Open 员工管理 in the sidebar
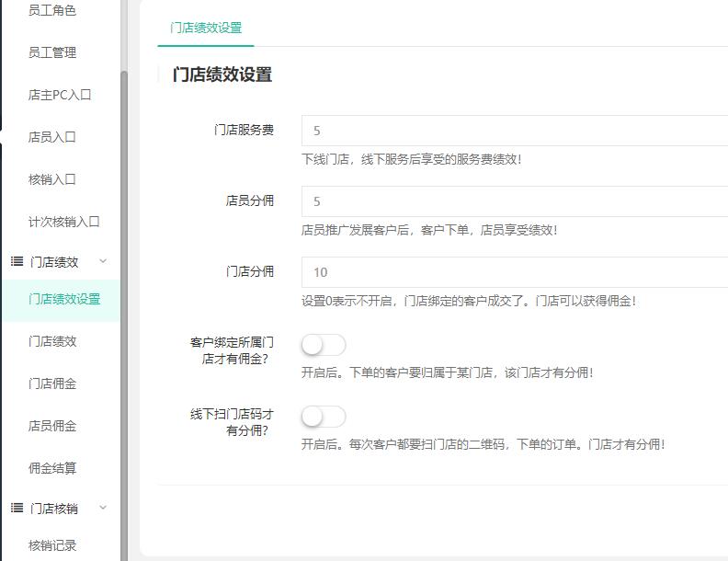The width and height of the screenshot is (728, 561). (52, 52)
